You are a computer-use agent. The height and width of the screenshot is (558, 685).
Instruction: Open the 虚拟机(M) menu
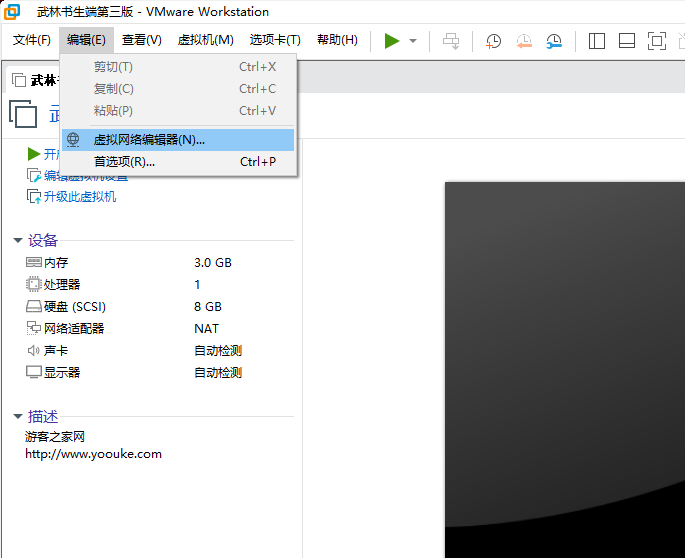[x=205, y=40]
